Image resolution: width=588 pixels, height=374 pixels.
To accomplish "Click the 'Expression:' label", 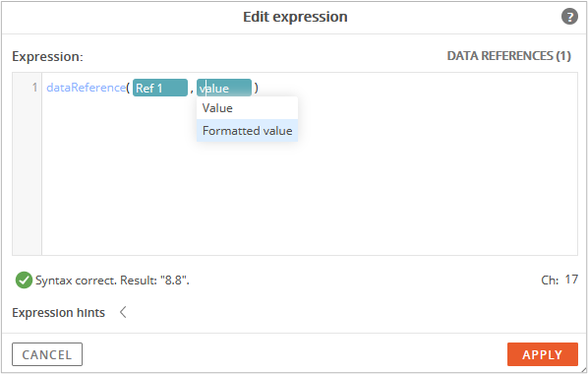I will (47, 57).
